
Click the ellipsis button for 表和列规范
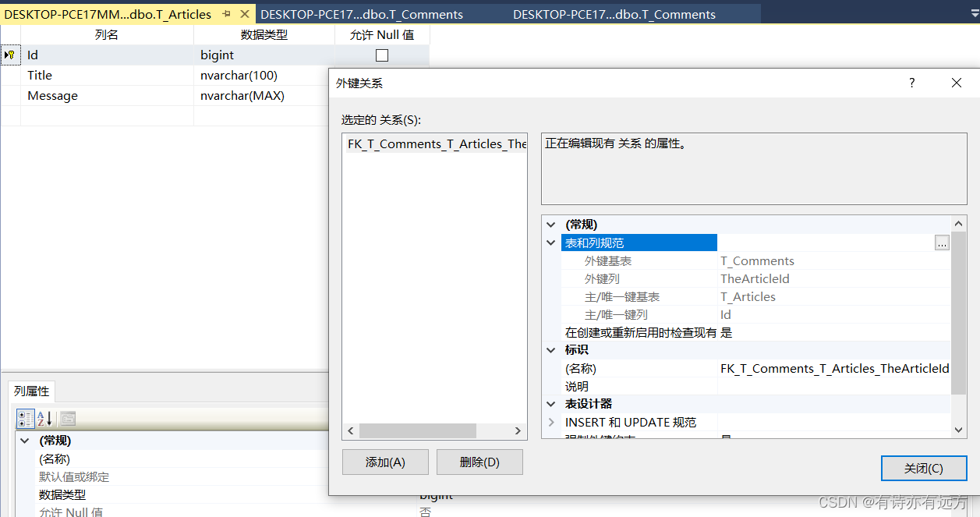(943, 243)
